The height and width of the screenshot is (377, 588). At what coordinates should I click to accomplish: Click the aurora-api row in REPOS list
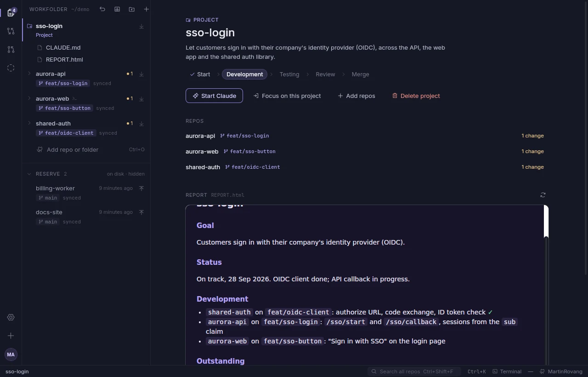(365, 136)
